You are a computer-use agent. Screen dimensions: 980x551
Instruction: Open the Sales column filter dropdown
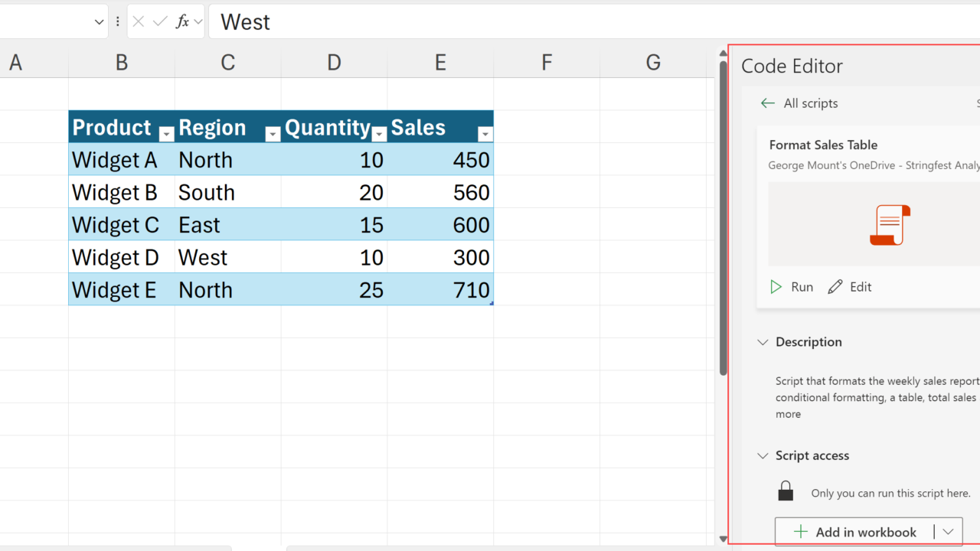click(485, 135)
